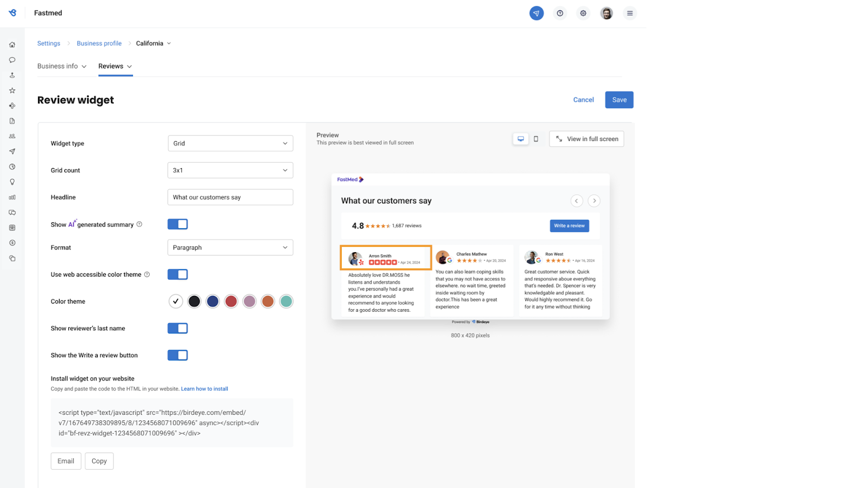This screenshot has height=488, width=868.
Task: Open the Campaigns paper plane sidebar icon
Action: [12, 151]
